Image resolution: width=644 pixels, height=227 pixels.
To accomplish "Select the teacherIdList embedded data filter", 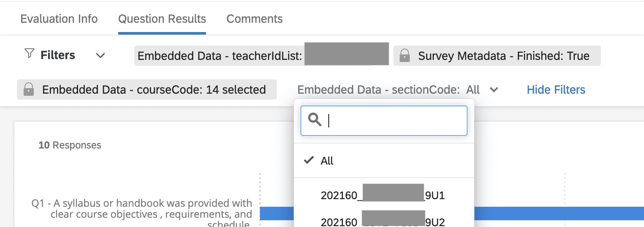I will (x=262, y=56).
